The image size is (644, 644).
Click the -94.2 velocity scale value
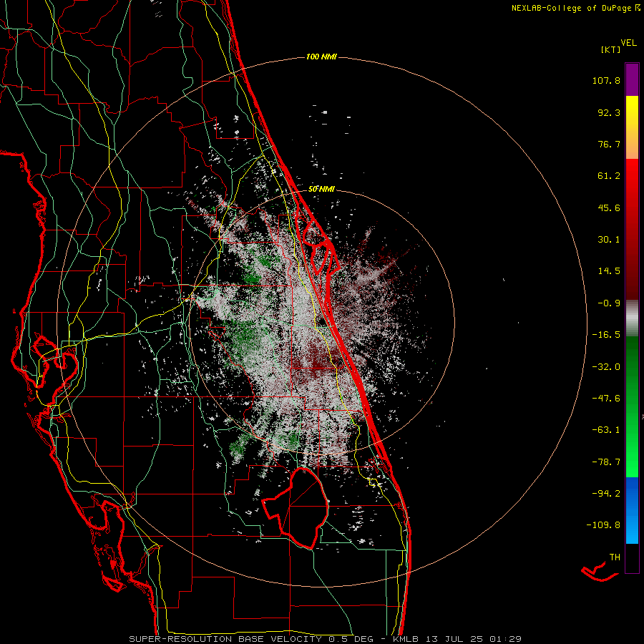coord(606,494)
